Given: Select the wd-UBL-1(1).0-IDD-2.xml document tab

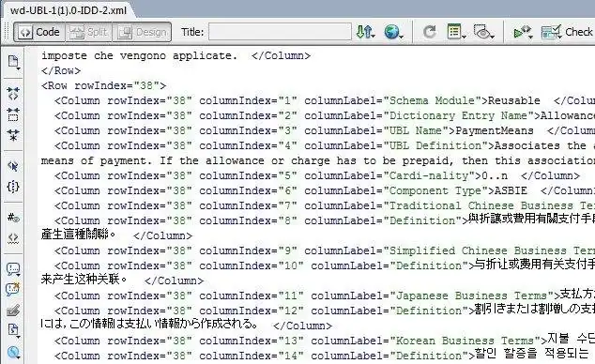Looking at the screenshot, I should tap(69, 10).
